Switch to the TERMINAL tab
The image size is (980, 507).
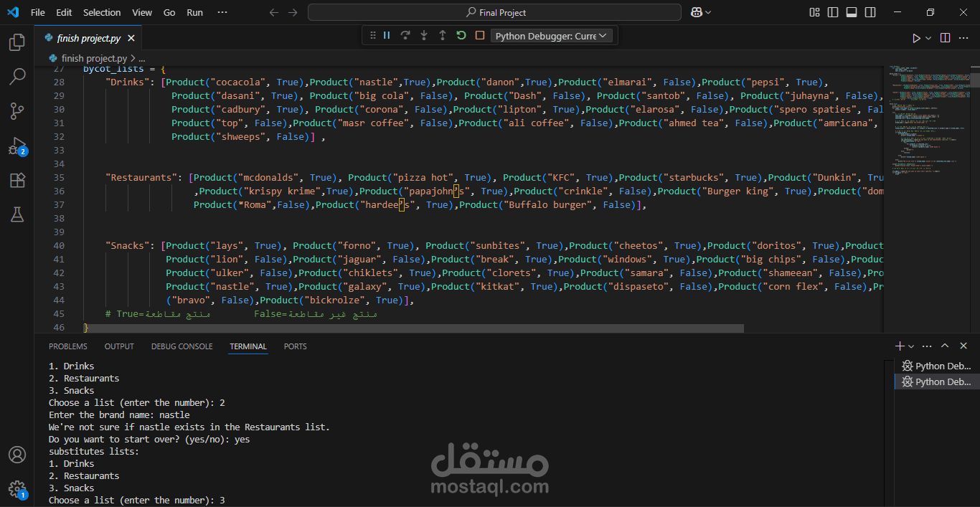pyautogui.click(x=248, y=346)
